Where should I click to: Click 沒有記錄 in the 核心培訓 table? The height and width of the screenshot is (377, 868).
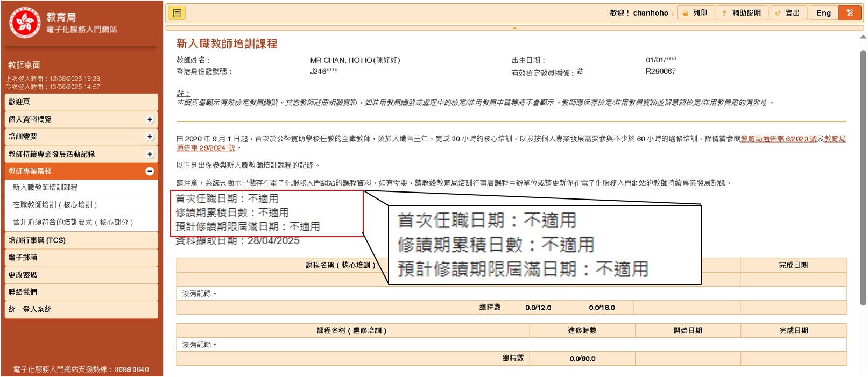tap(199, 294)
